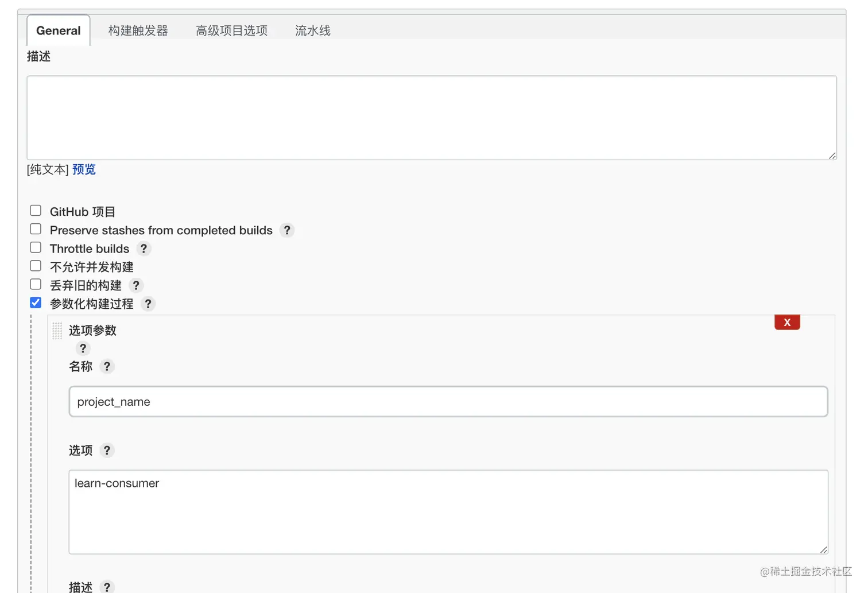Show help for 丢弃旧的构建
This screenshot has width=868, height=593.
tap(136, 285)
